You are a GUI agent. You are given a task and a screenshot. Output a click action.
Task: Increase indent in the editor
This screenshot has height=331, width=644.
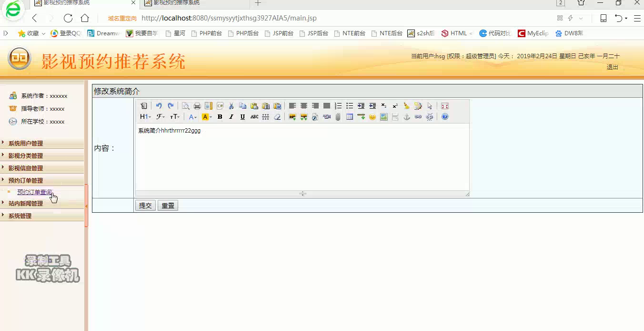(361, 106)
